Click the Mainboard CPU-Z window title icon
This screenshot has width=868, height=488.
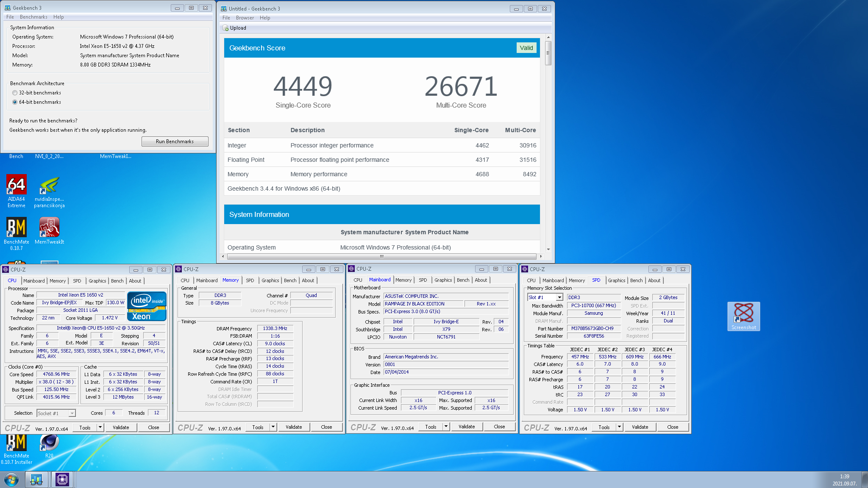(351, 269)
